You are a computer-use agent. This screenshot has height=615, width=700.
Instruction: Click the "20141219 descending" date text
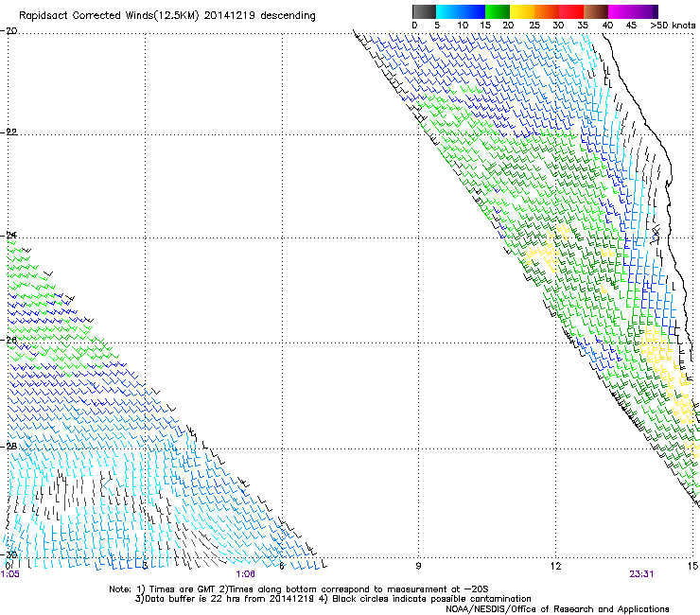pos(260,16)
